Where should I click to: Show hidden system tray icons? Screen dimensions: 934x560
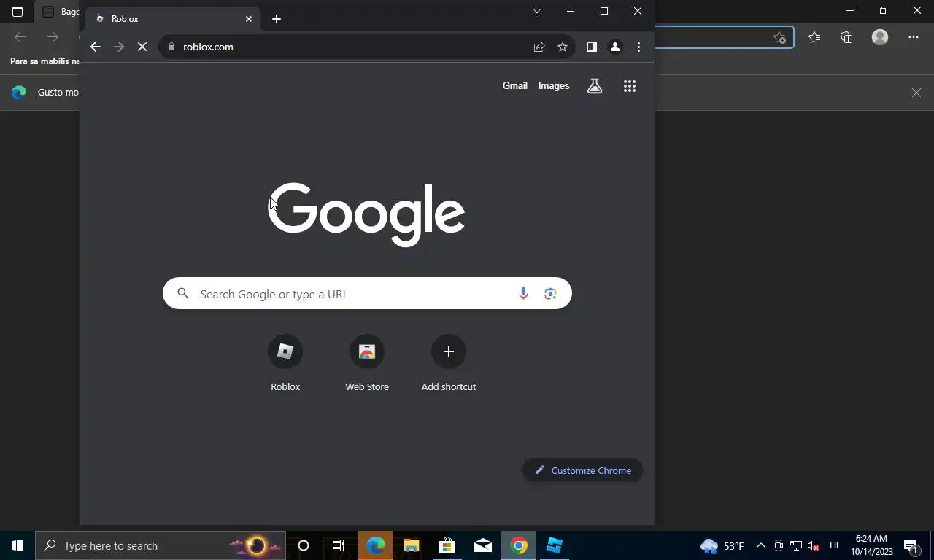pyautogui.click(x=760, y=545)
